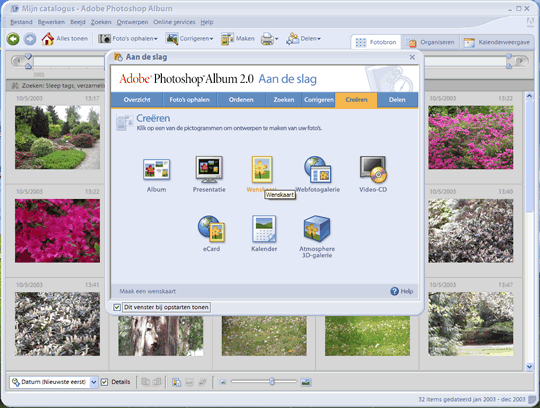Image resolution: width=540 pixels, height=408 pixels.
Task: Toggle 'Dit venster bij opstarten tonen' checkbox
Action: 117,307
